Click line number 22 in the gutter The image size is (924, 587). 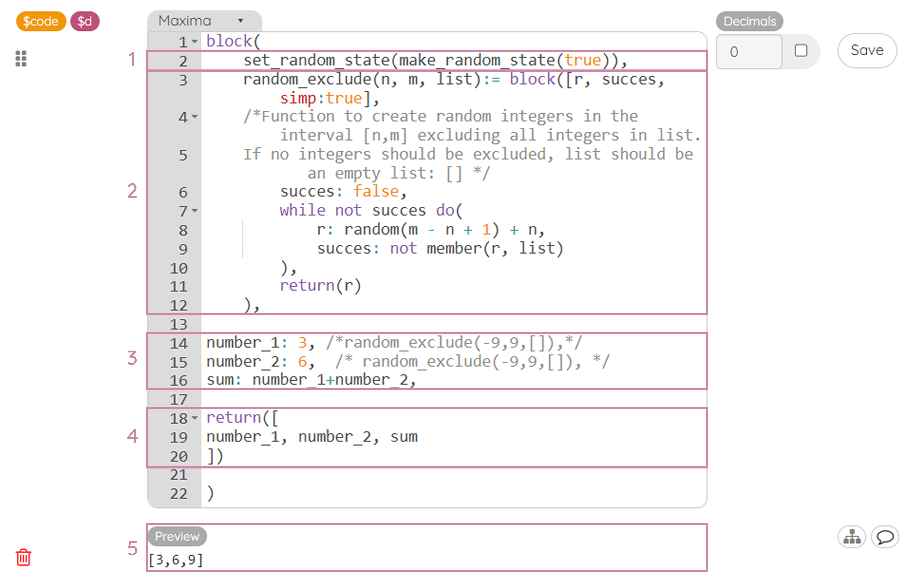click(179, 494)
